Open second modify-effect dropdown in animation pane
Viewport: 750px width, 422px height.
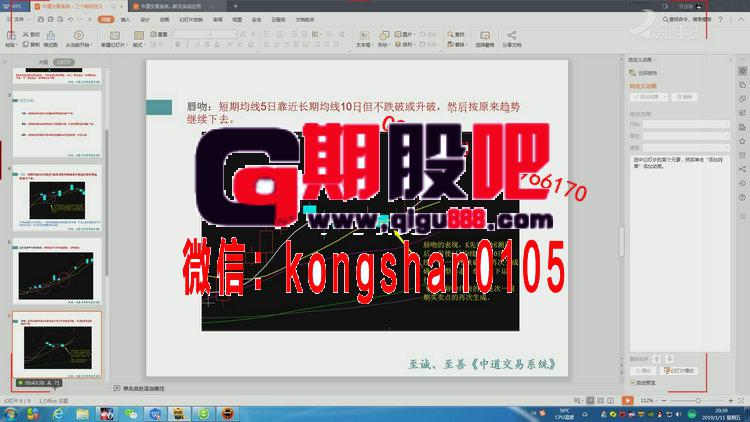click(x=686, y=136)
